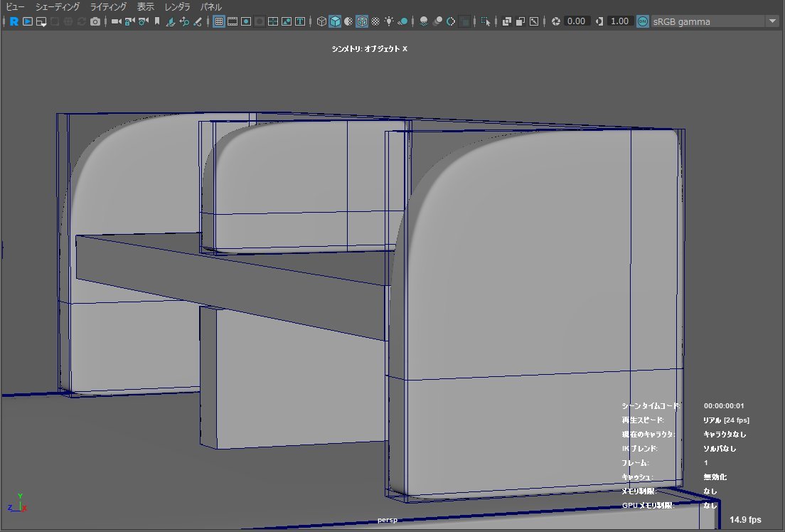Enable use all lights bulb icon
The height and width of the screenshot is (532, 785).
click(389, 21)
